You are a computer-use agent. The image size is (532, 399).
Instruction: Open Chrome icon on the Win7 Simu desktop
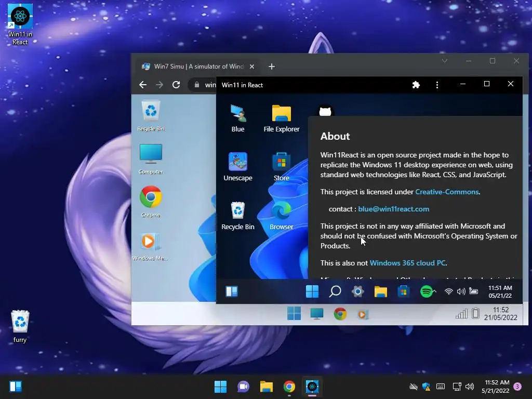click(x=151, y=202)
